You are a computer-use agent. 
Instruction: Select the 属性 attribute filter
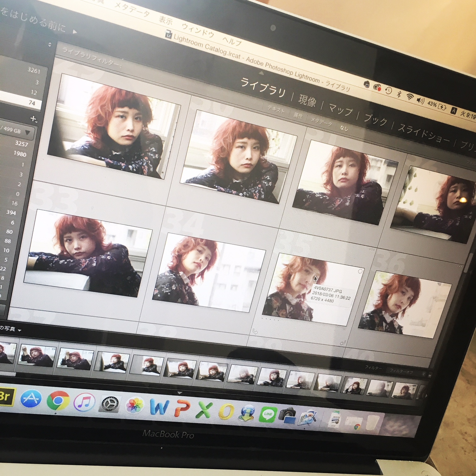tap(298, 116)
